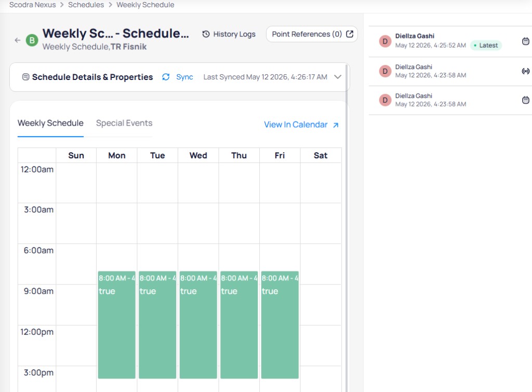
Task: Select Monday 8:00 AM true event
Action: (117, 325)
